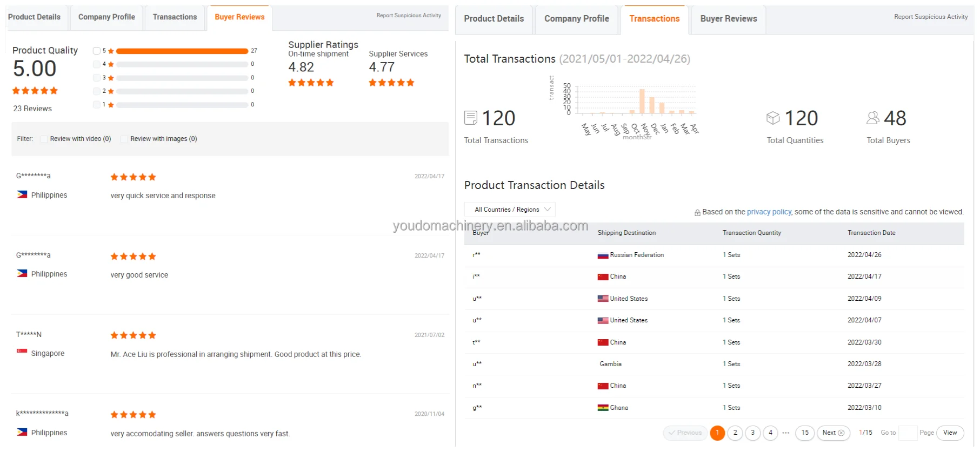This screenshot has height=452, width=980.
Task: Click the Ghana flag icon
Action: tap(603, 408)
